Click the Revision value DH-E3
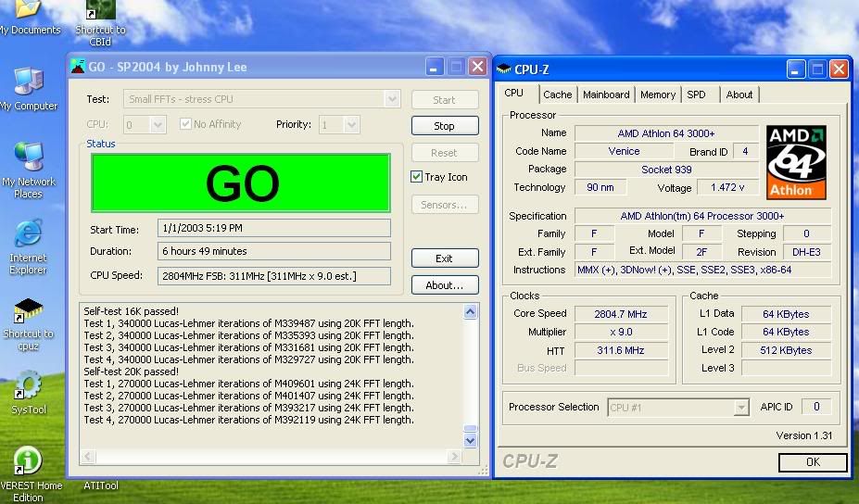Image resolution: width=859 pixels, height=504 pixels. click(807, 252)
